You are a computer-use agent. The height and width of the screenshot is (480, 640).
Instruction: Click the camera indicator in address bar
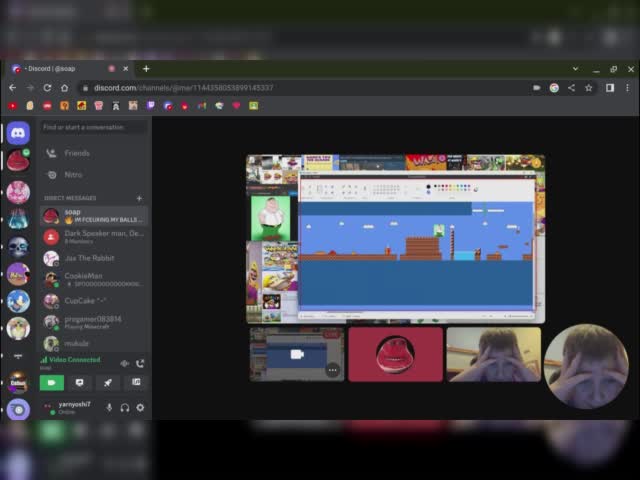537,88
